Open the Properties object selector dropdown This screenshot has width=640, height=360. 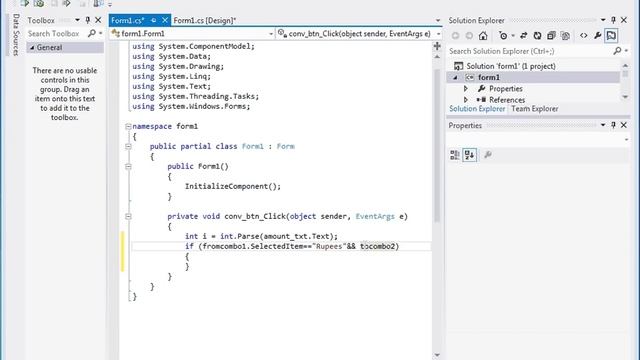point(626,140)
